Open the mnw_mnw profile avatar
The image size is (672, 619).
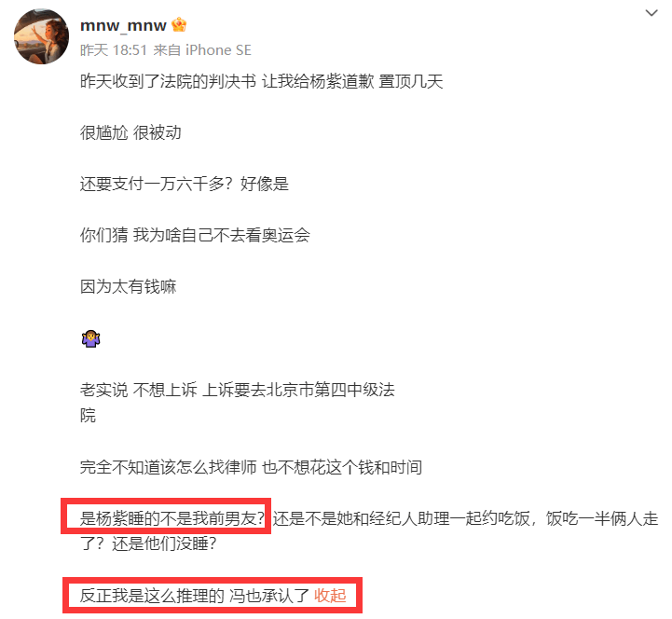point(42,36)
